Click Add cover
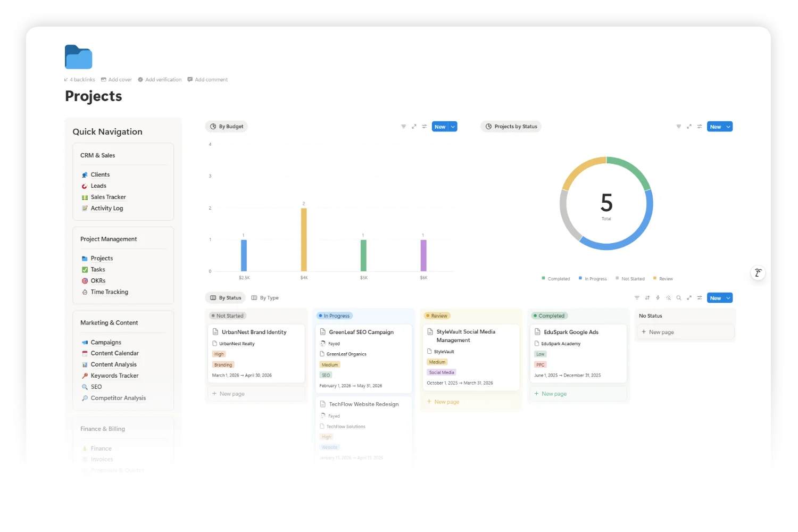This screenshot has width=798, height=532. [117, 80]
